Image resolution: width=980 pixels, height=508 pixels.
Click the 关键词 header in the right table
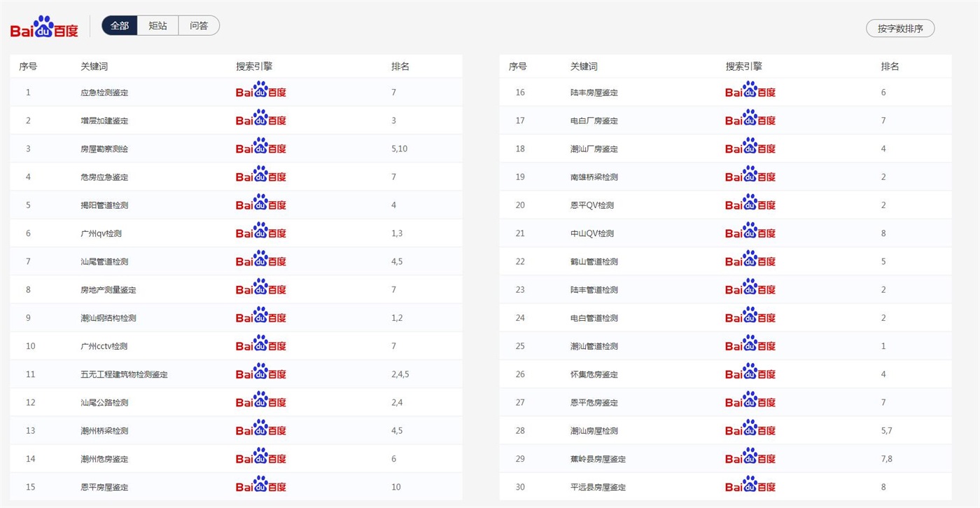[584, 67]
